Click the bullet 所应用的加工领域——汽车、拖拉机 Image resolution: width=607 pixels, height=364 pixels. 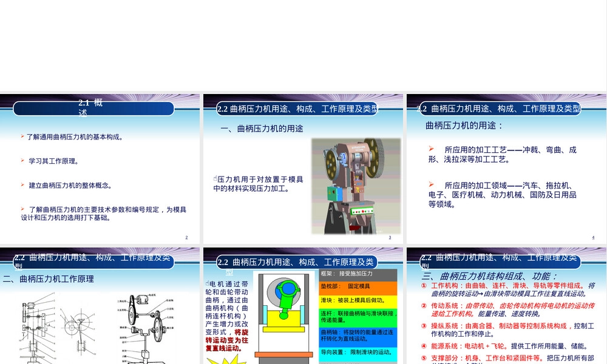(x=503, y=195)
